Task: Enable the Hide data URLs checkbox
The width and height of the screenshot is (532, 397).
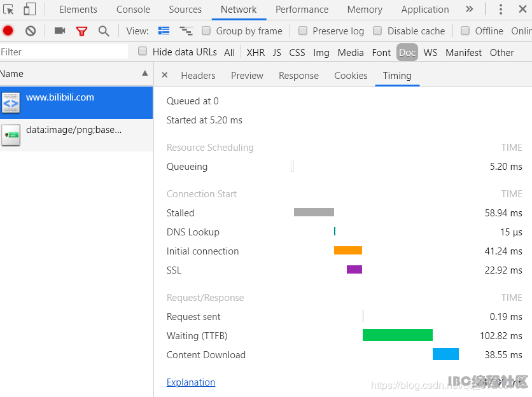Action: point(143,52)
